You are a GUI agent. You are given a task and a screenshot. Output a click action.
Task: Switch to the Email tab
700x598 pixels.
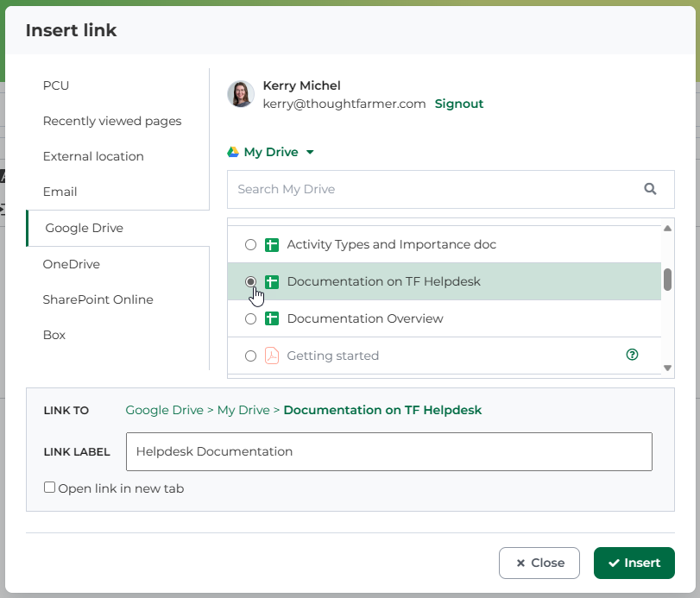[x=60, y=192]
